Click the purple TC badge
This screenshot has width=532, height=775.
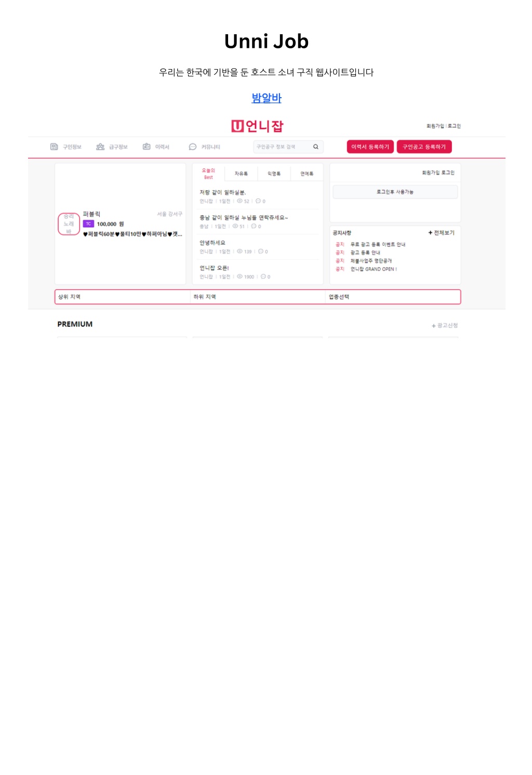tap(88, 224)
